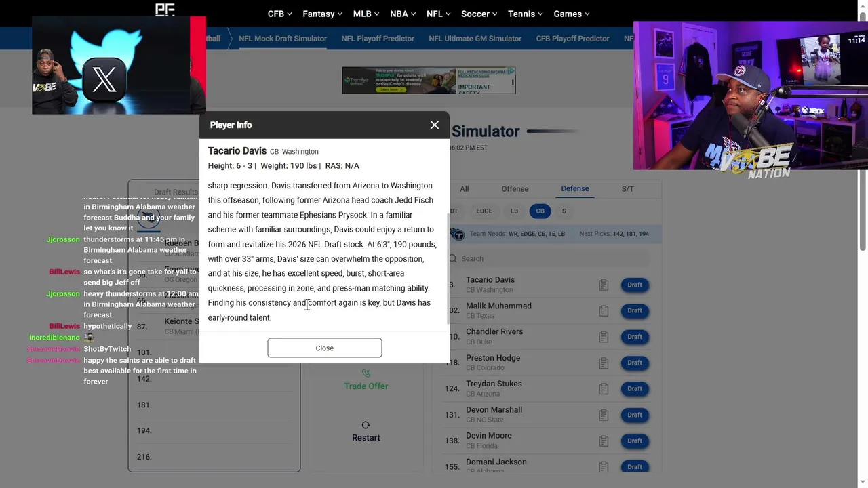Click pick 181 in Draft Results

coord(214,405)
